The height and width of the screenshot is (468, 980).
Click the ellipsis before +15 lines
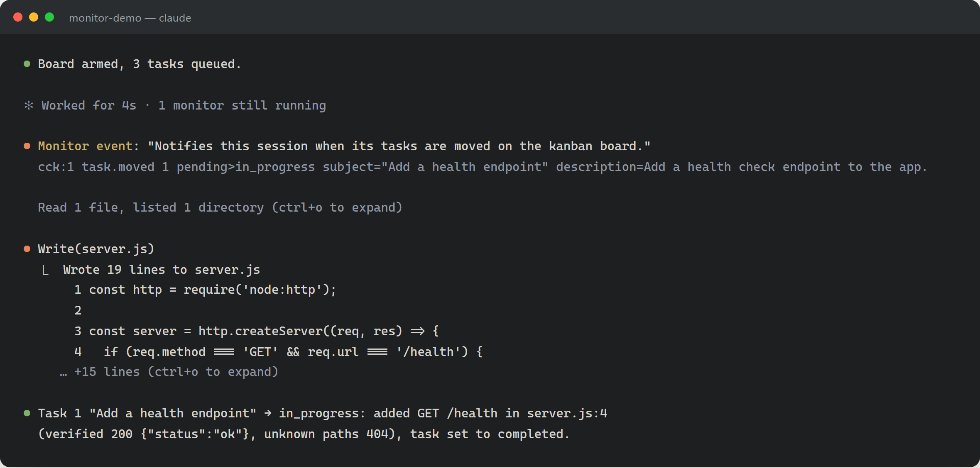(x=64, y=373)
